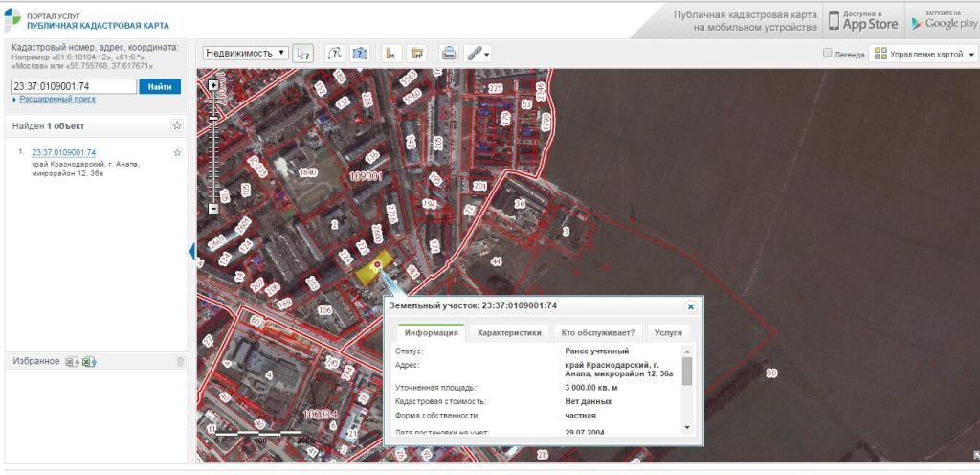Close the Земельный участок info popup
Image resolution: width=980 pixels, height=475 pixels.
[690, 306]
